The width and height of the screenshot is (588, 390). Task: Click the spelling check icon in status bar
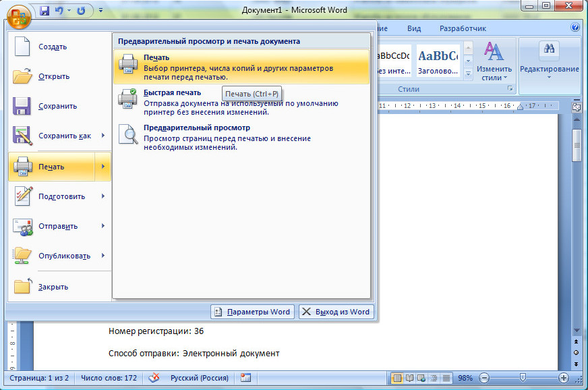click(154, 378)
